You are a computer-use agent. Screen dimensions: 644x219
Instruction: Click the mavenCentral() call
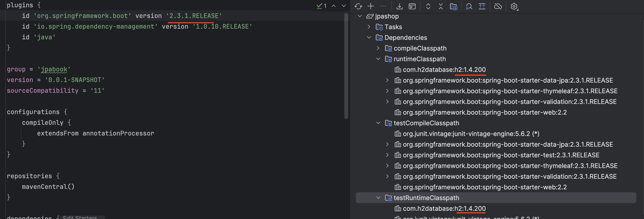[48, 187]
